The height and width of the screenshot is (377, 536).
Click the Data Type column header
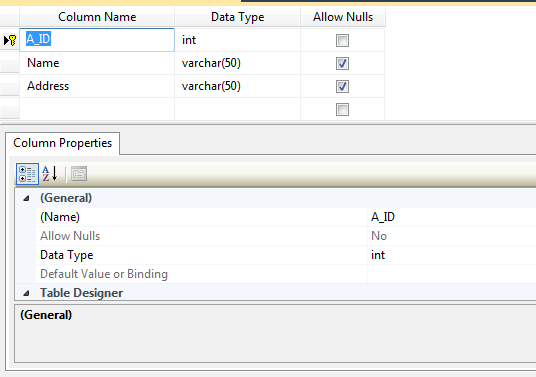tap(238, 17)
